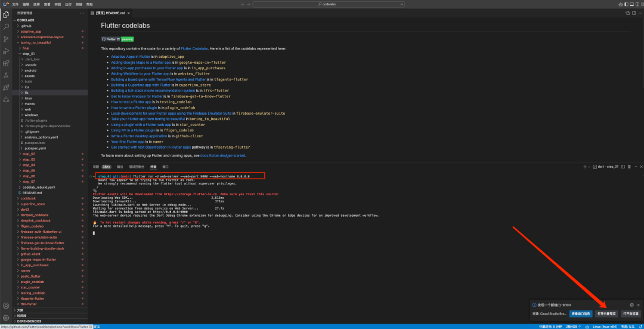Collapse the step_01 folder

point(49,54)
